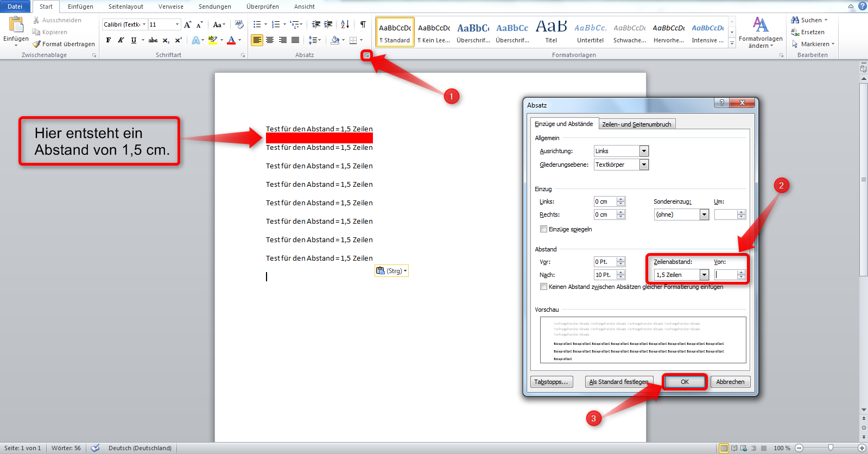Open the Ausrichtung dropdown

click(644, 151)
